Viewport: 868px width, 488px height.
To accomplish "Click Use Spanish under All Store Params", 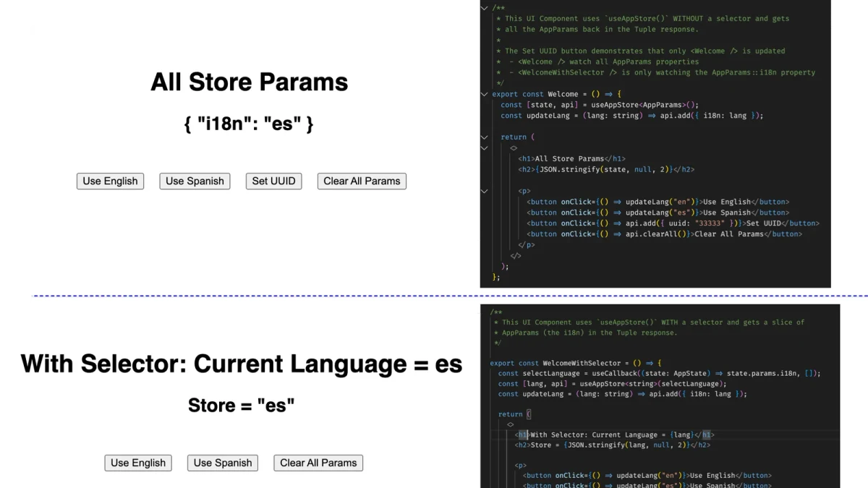I will pyautogui.click(x=195, y=181).
